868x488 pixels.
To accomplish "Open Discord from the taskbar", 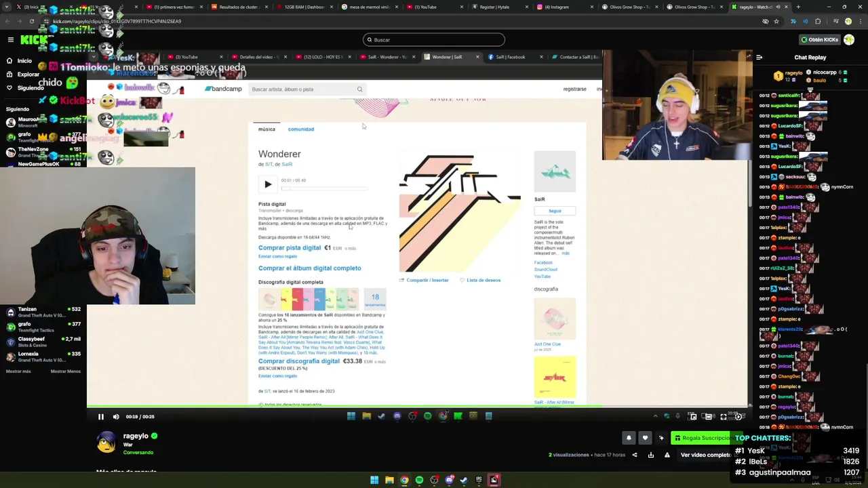I will (x=449, y=480).
